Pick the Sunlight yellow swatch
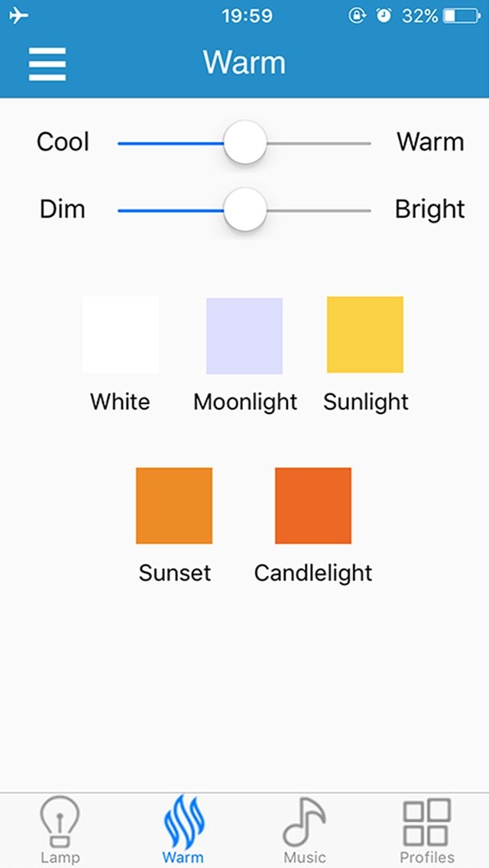 (365, 335)
